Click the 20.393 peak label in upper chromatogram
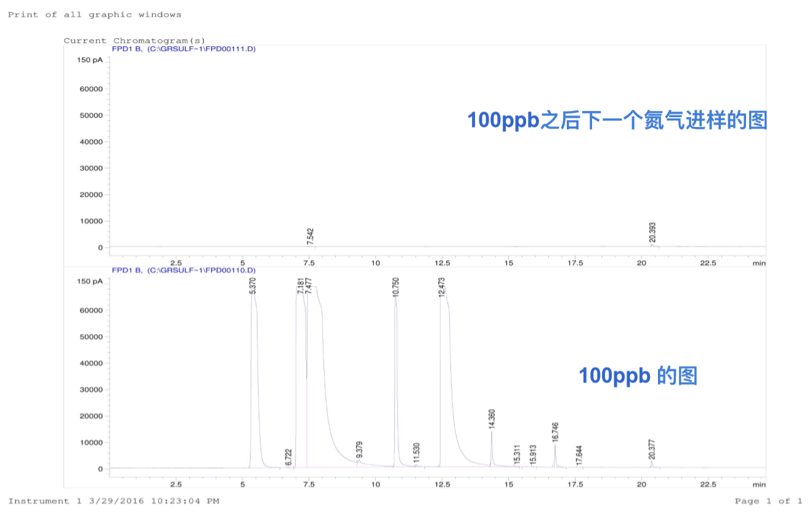 652,233
